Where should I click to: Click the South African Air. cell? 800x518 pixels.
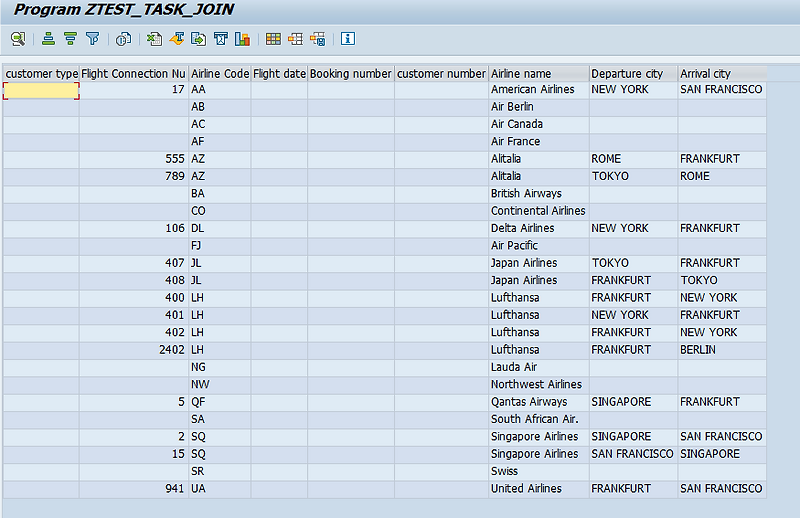tap(539, 420)
